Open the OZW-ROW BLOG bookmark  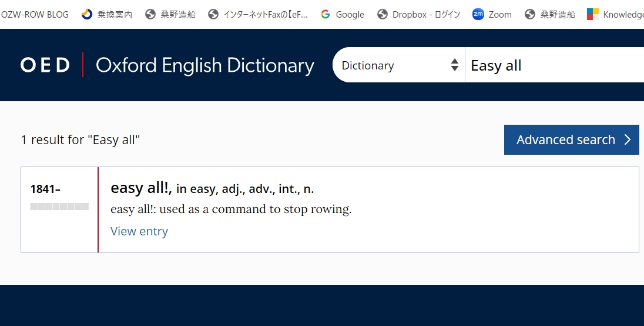[x=35, y=14]
